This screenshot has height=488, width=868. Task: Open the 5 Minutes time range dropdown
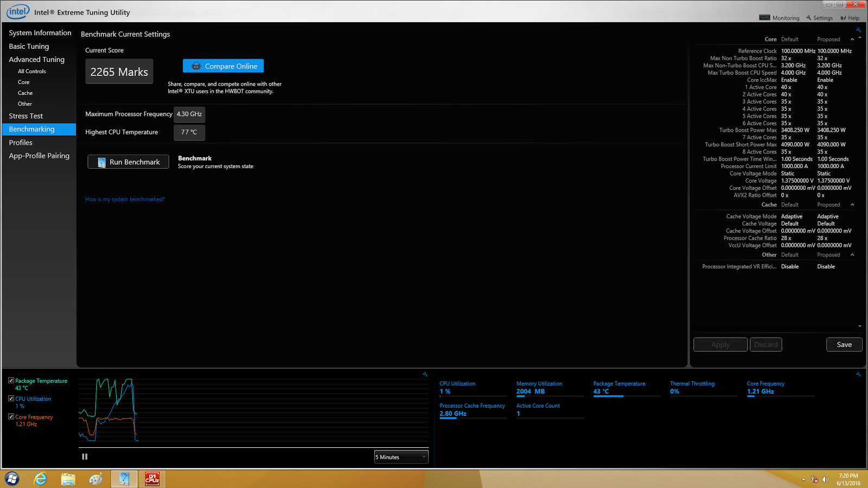tap(401, 457)
